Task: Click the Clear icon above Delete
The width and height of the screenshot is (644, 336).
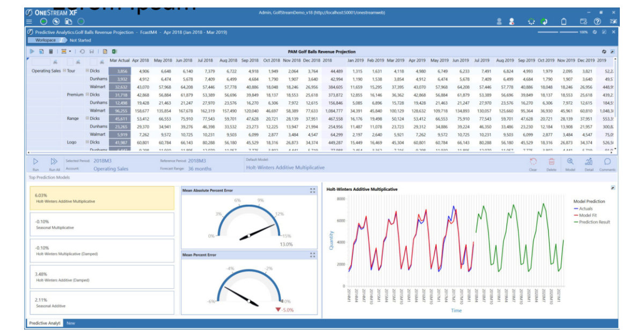Action: pyautogui.click(x=534, y=162)
